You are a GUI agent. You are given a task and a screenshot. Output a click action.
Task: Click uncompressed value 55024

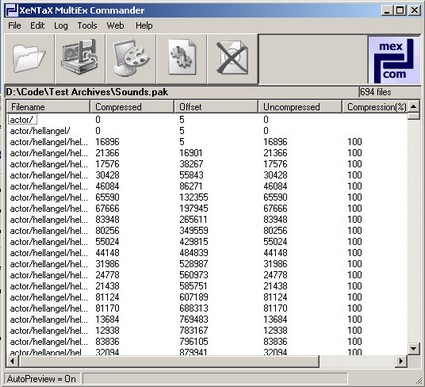[x=275, y=242]
